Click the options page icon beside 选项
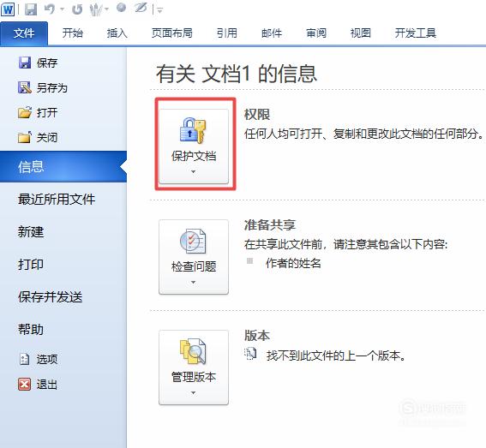 pyautogui.click(x=25, y=359)
